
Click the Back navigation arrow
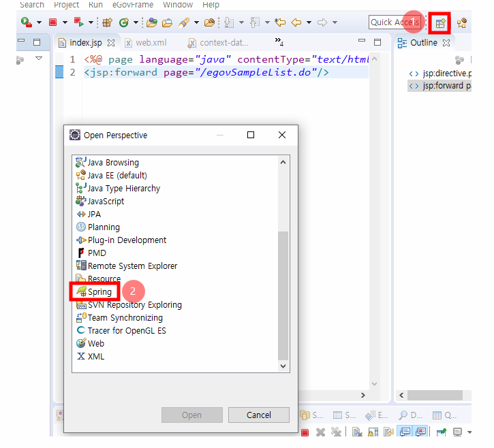pyautogui.click(x=296, y=22)
